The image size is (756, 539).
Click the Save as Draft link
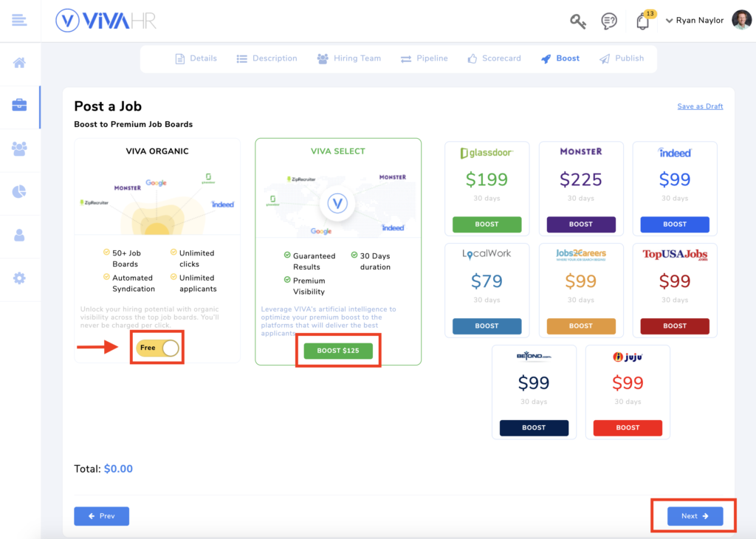coord(700,106)
